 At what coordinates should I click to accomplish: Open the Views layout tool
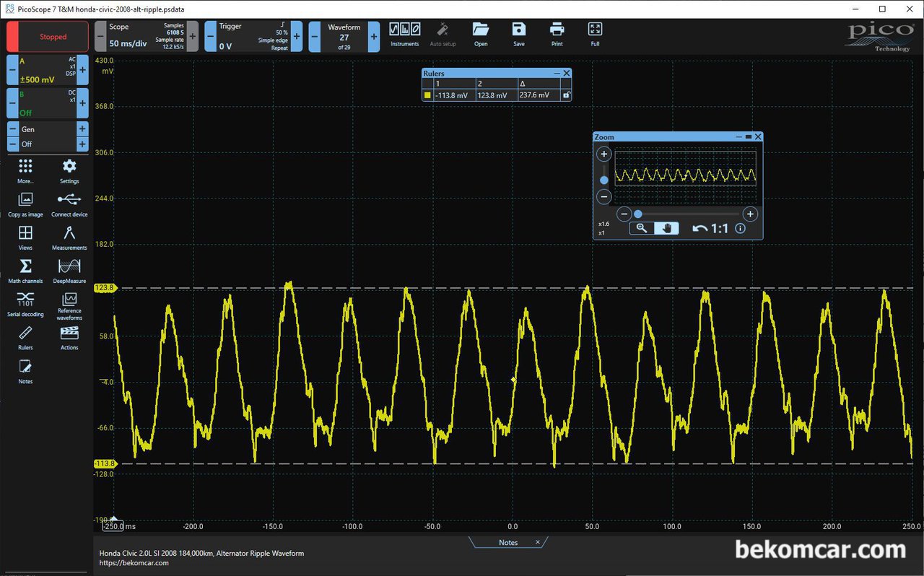[x=25, y=237]
